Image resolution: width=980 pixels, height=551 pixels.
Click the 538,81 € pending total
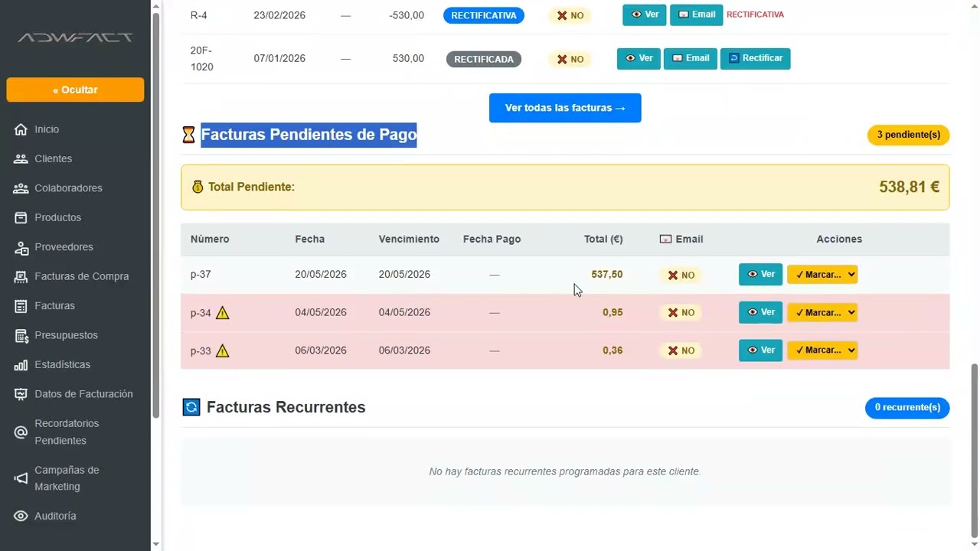(x=909, y=187)
